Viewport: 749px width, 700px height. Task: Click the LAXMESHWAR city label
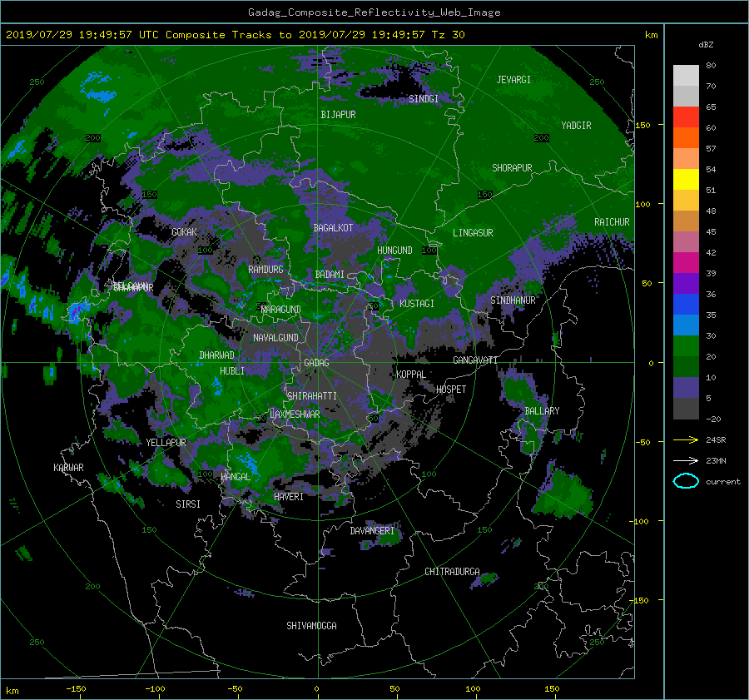(x=295, y=415)
